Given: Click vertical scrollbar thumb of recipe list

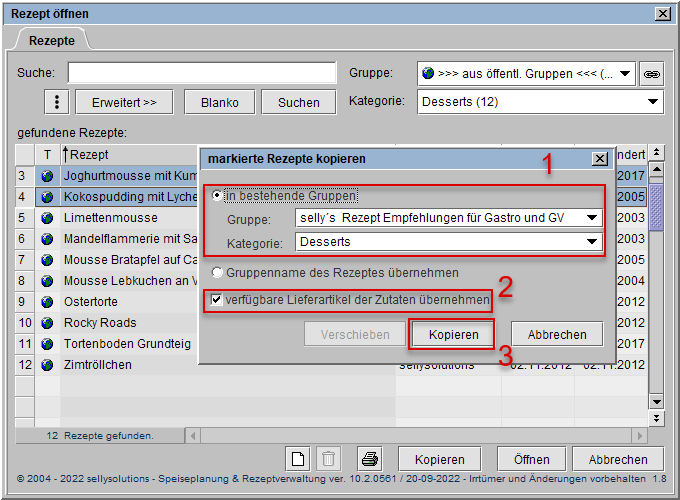Looking at the screenshot, I should pos(657,206).
